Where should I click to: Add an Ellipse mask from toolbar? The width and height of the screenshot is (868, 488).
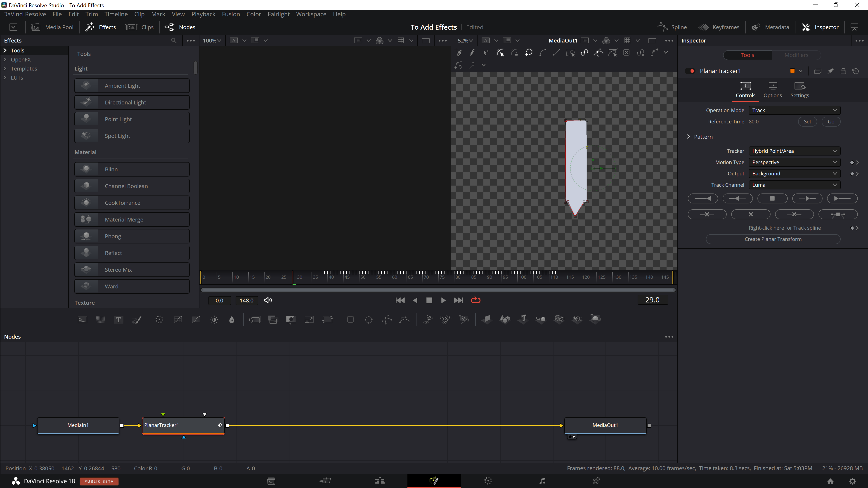(x=369, y=320)
